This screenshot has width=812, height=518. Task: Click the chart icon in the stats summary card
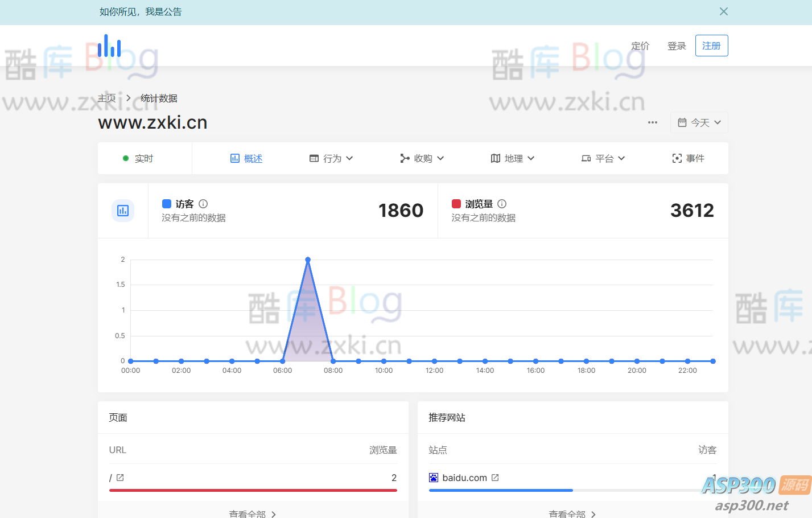pos(123,210)
